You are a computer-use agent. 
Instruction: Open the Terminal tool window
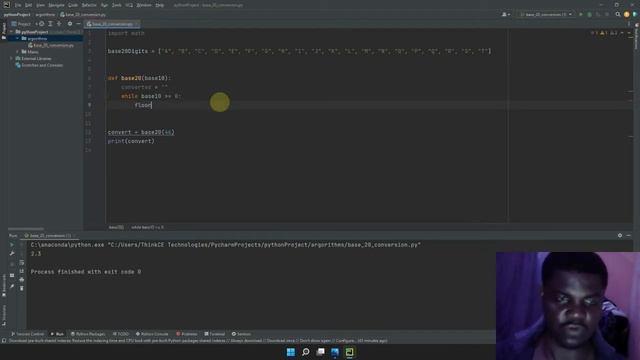[215, 334]
